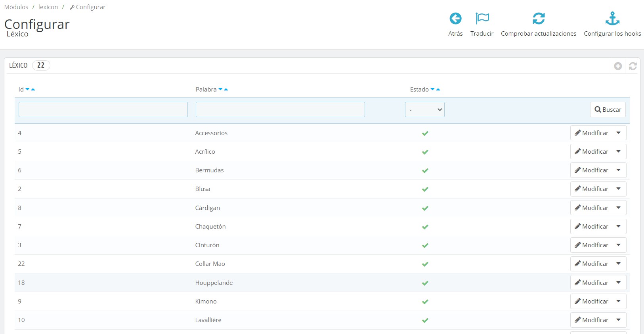This screenshot has height=334, width=644.
Task: Select the word Kimono in table
Action: pyautogui.click(x=206, y=302)
